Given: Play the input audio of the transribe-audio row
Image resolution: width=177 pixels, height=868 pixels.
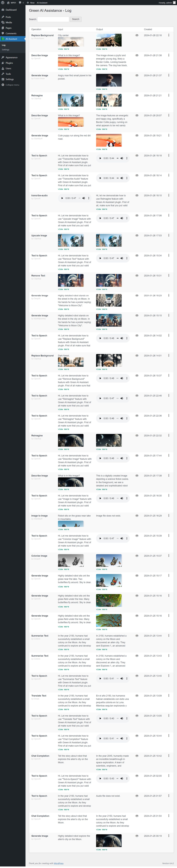Looking at the screenshot, I should [62, 198].
